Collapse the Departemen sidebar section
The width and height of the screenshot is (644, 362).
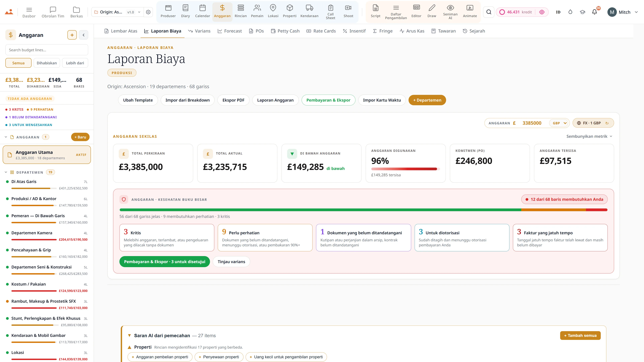click(x=6, y=172)
